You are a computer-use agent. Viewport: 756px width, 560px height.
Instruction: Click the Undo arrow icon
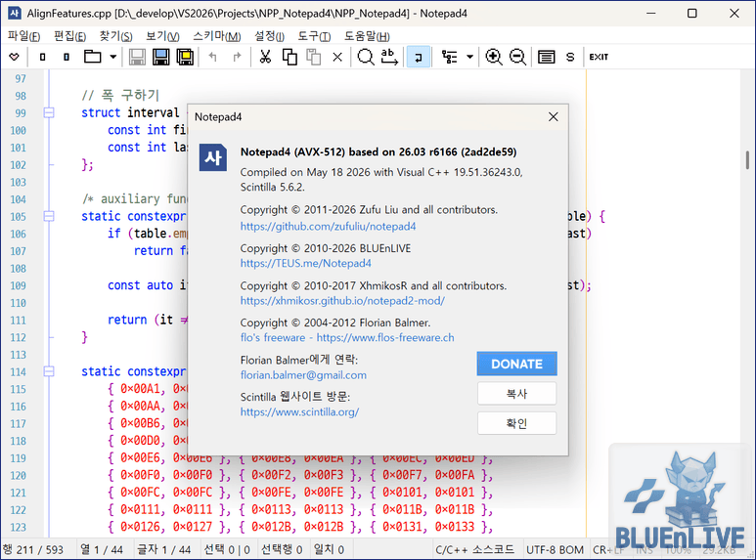(x=212, y=57)
